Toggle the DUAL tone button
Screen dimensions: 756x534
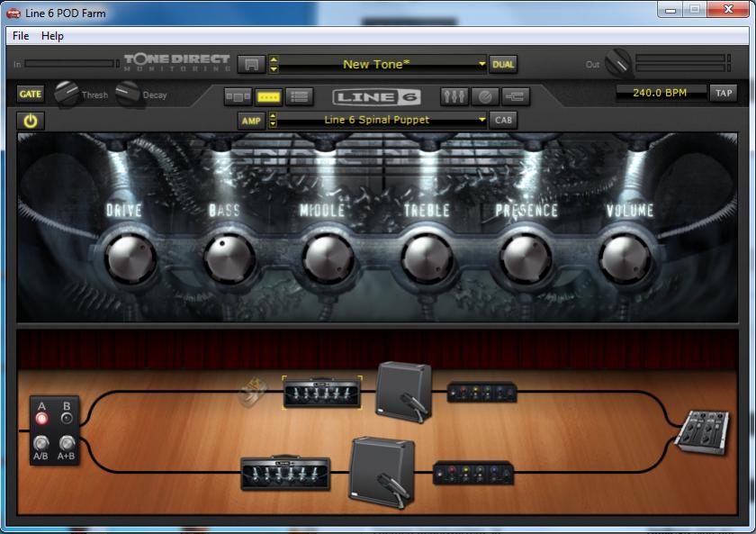pyautogui.click(x=503, y=64)
